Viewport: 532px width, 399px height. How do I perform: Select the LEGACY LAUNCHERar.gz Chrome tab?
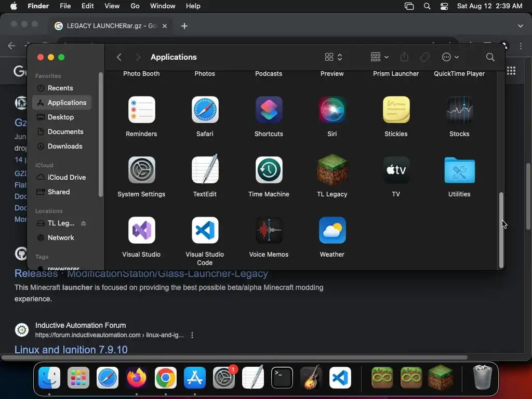(x=111, y=26)
